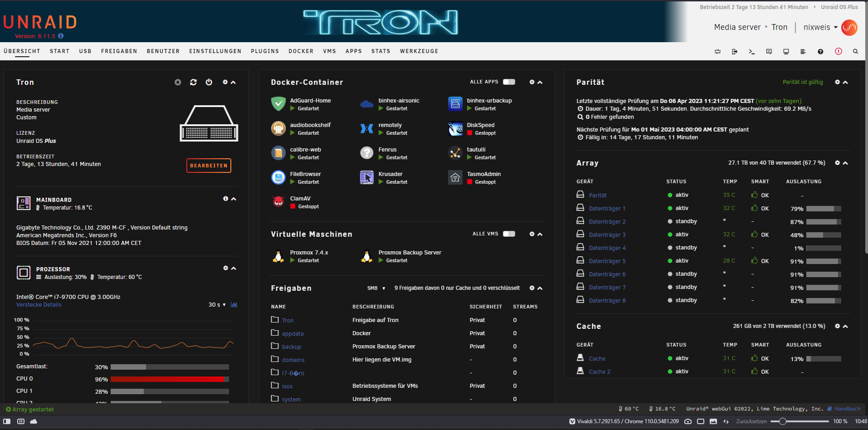Click the Zurücksetzen zoom reset button

751,421
